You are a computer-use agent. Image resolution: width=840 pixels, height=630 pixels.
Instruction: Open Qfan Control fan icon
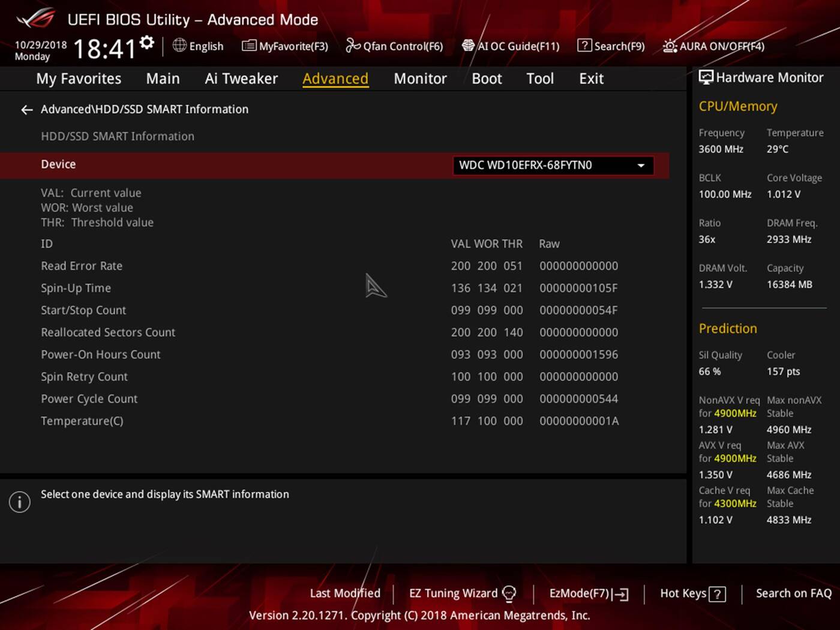[353, 46]
